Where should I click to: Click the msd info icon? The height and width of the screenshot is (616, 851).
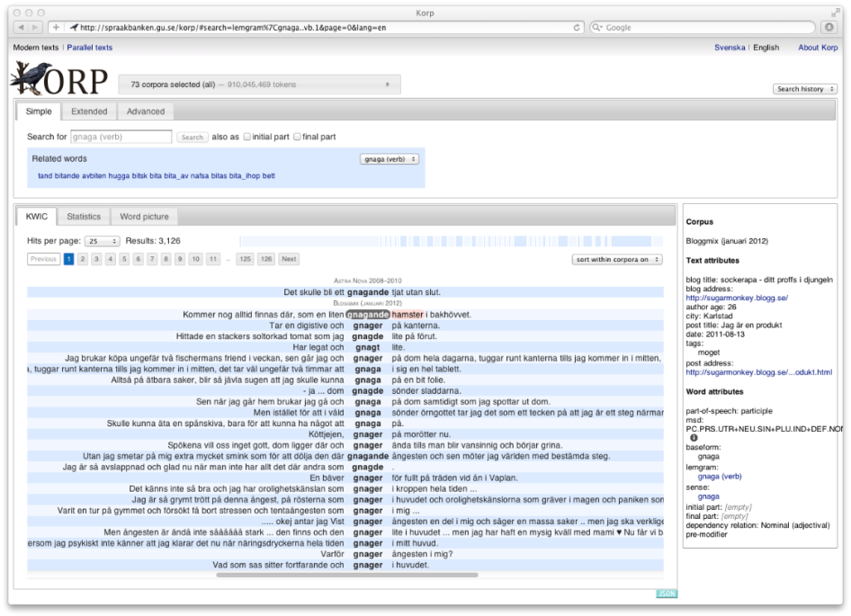(694, 438)
